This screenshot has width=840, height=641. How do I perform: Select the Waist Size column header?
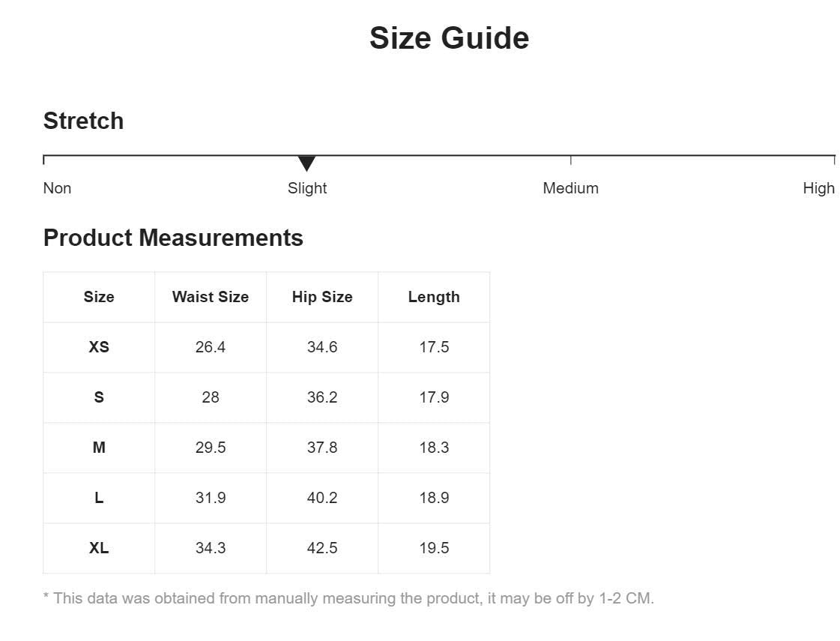pyautogui.click(x=211, y=297)
